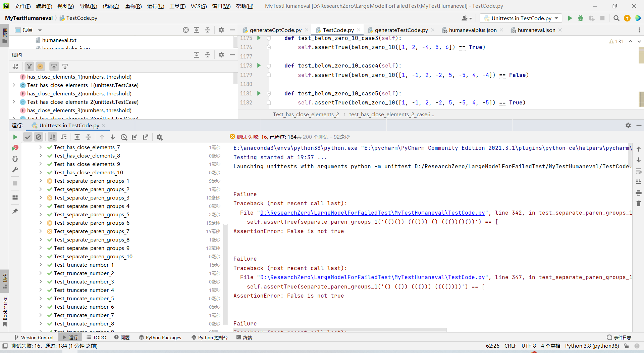Click the wrench icon in Run sidebar
The height and width of the screenshot is (353, 644).
click(15, 170)
